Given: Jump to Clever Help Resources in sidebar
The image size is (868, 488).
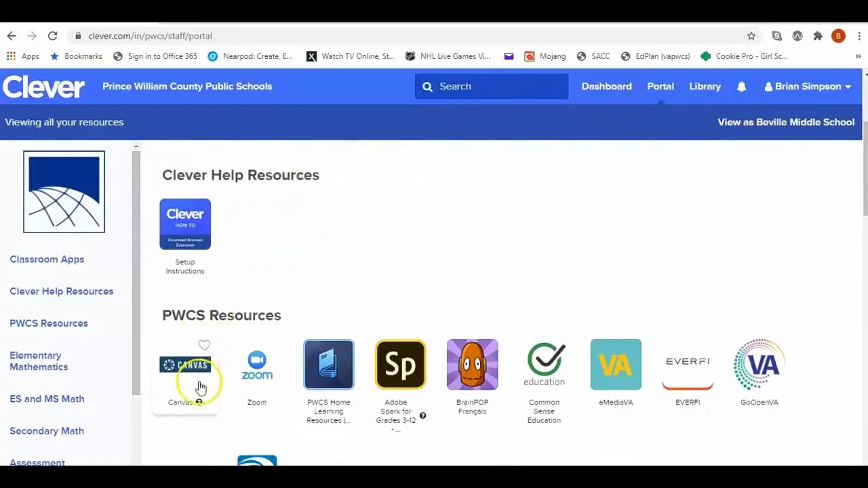Looking at the screenshot, I should [x=62, y=291].
